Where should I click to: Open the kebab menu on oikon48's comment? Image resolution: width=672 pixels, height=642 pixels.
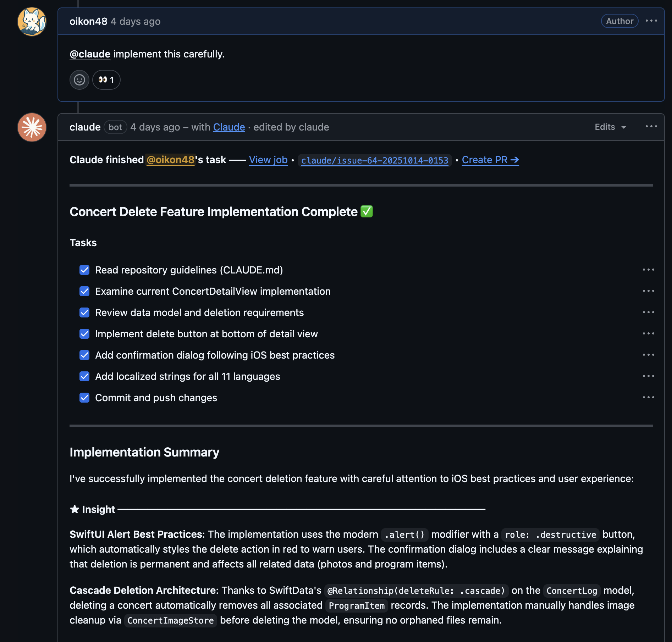(x=651, y=21)
